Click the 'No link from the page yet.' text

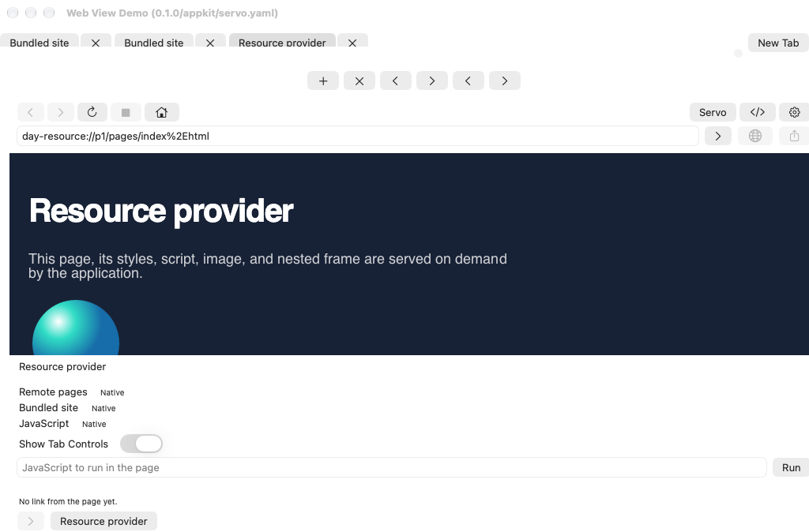[68, 501]
